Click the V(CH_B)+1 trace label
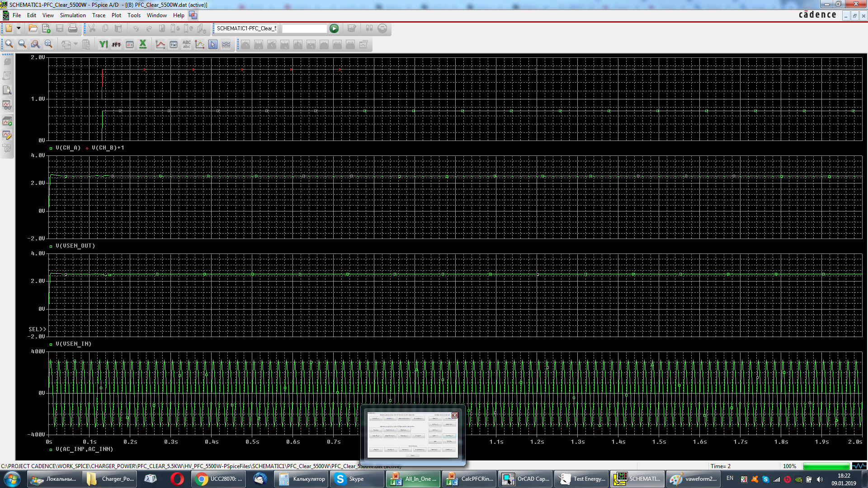Screen dimensions: 868x488 coord(108,148)
